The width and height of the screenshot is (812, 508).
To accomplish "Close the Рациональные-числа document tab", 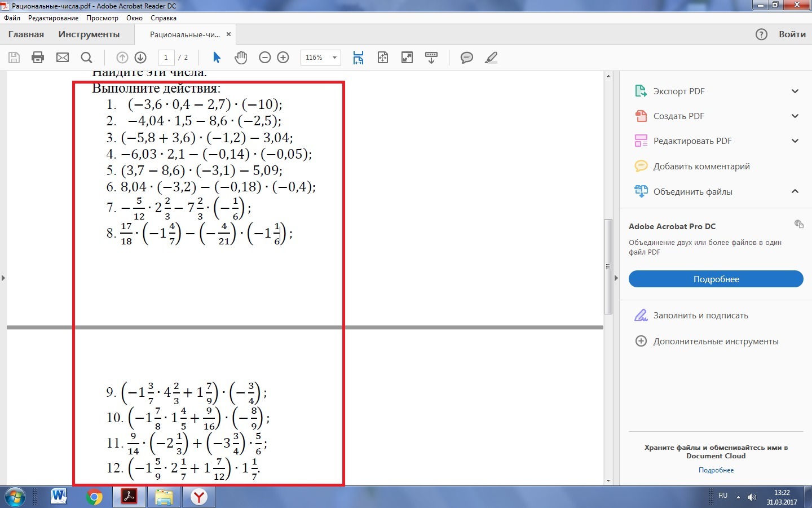I will pos(228,34).
